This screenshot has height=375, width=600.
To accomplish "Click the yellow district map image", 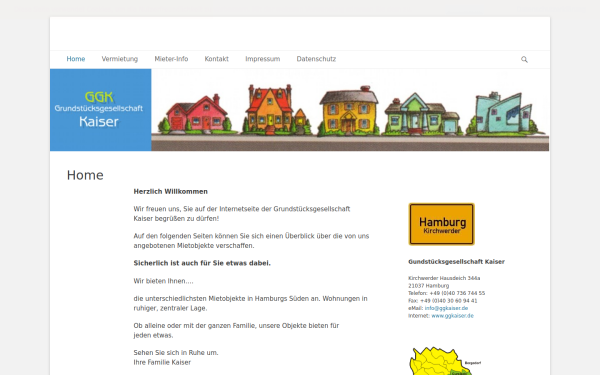I will pos(444,361).
